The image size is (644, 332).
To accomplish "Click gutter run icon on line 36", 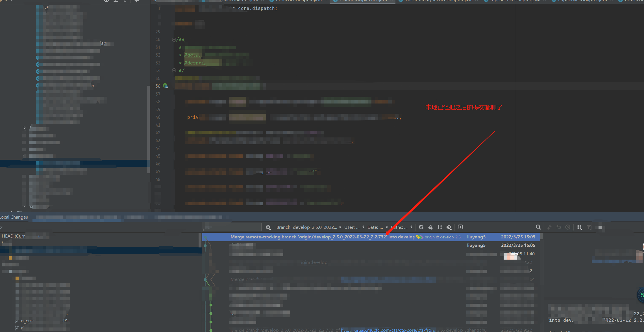I will [x=165, y=86].
